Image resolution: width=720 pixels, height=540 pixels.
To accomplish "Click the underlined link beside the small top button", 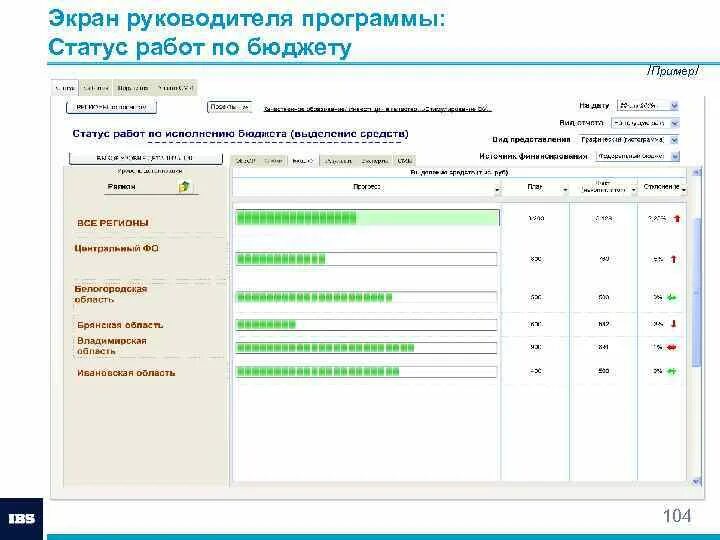I will 377,109.
